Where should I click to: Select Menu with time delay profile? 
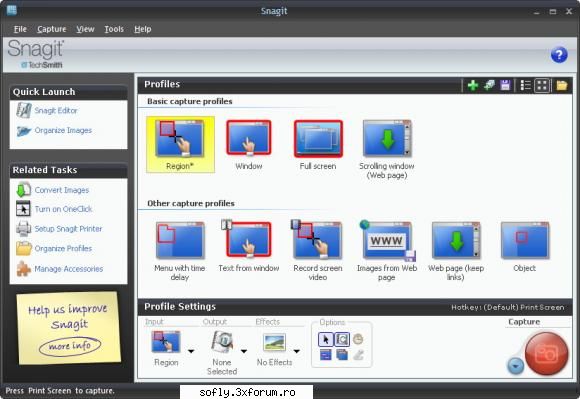coord(180,251)
